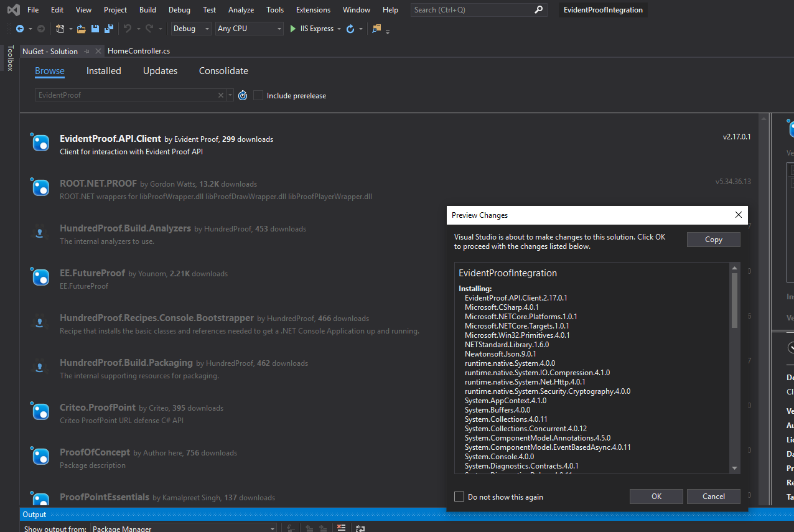Click HundredProof.Build.Analyzers package icon
The image size is (794, 532).
40,232
